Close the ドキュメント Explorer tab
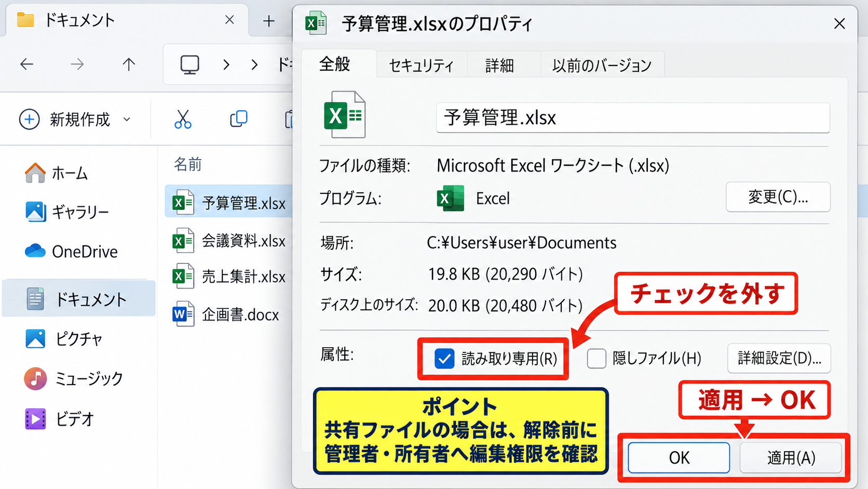This screenshot has width=868, height=489. pos(229,20)
